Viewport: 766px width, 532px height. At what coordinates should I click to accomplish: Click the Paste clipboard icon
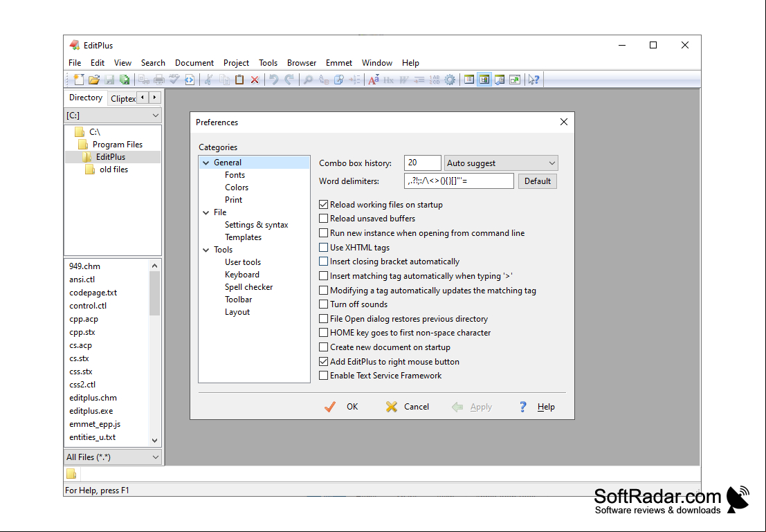tap(239, 80)
